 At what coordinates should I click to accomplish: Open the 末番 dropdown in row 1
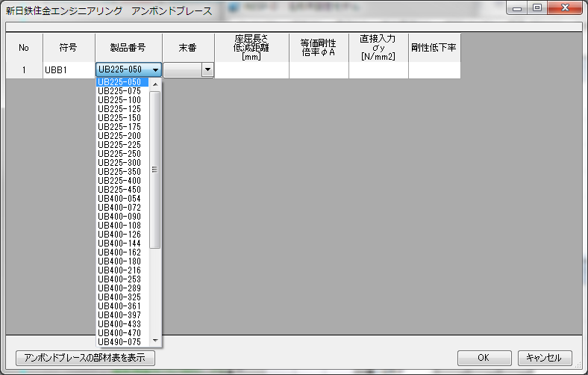tap(189, 69)
